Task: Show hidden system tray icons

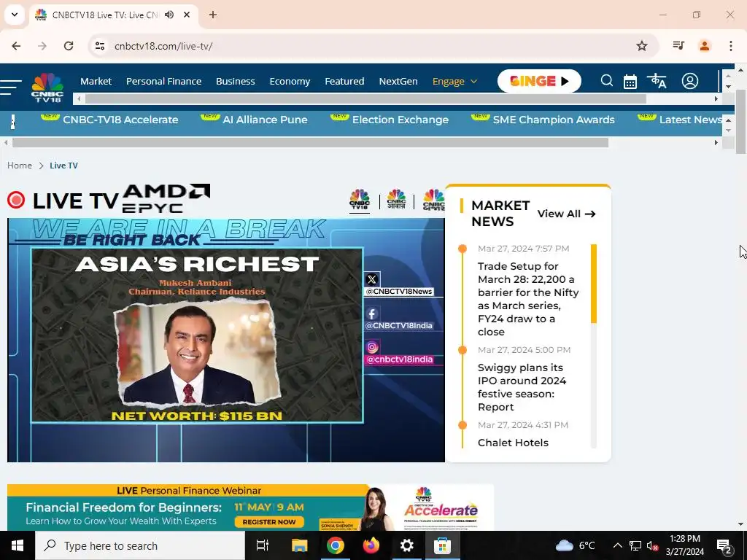Action: [x=617, y=545]
